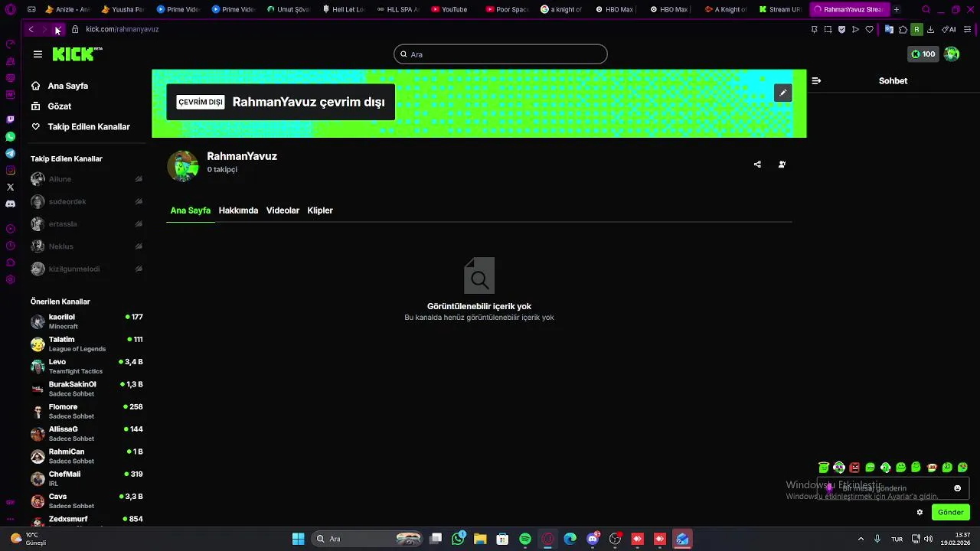980x551 pixels.
Task: Open recommended channel BurakSakinOl
Action: (87, 389)
